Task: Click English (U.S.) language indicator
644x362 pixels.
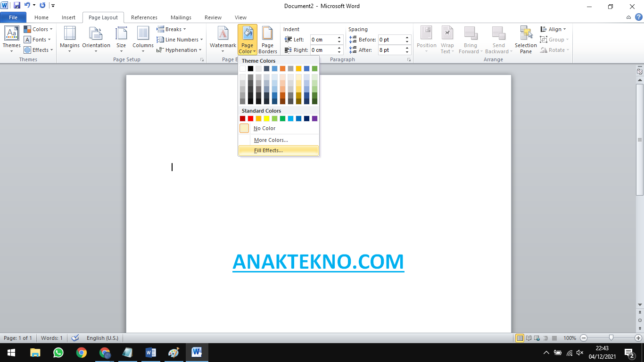Action: (x=102, y=338)
